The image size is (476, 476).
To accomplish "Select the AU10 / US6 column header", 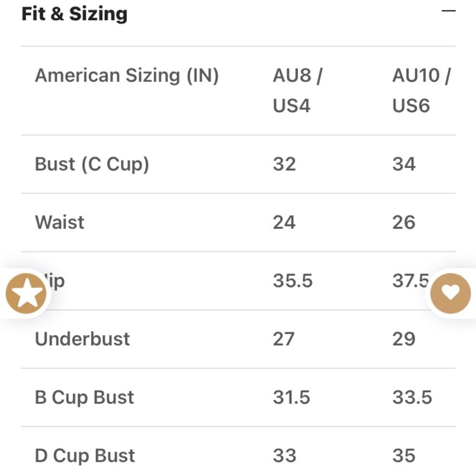I will (x=421, y=90).
